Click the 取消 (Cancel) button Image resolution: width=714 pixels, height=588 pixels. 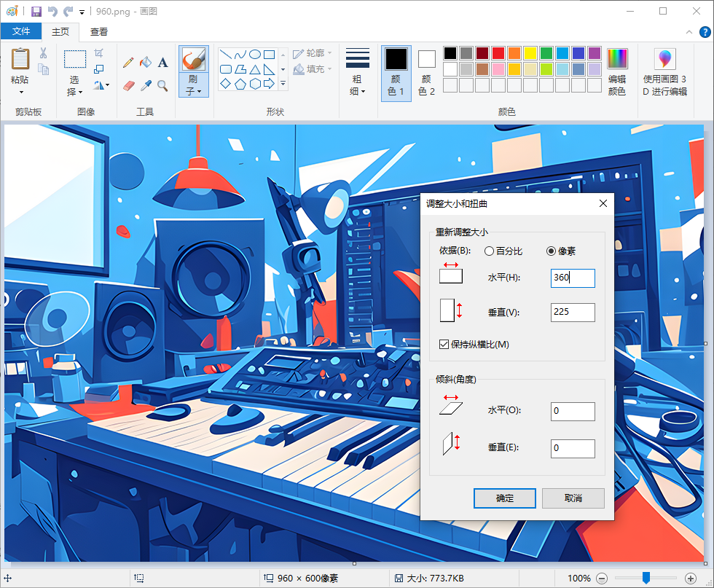pyautogui.click(x=573, y=498)
